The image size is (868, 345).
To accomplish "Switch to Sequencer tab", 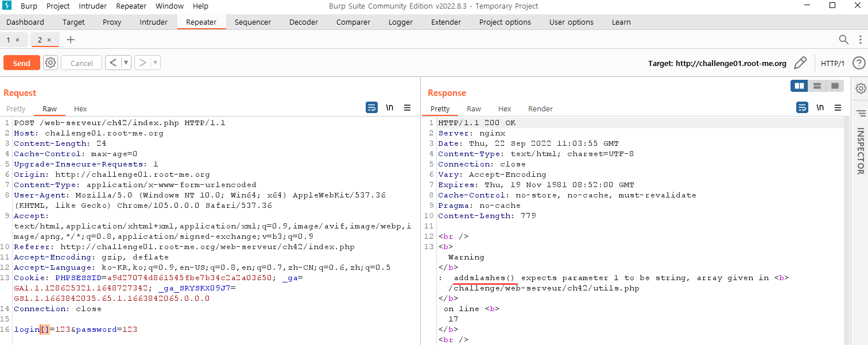I will 253,22.
